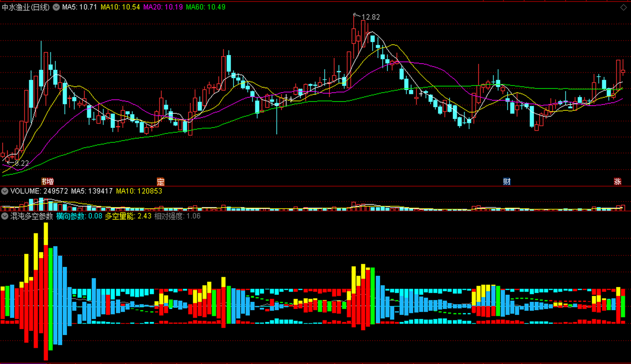Image resolution: width=631 pixels, height=364 pixels.
Task: Select the MA5: 10.71 moving average label
Action: (x=80, y=7)
